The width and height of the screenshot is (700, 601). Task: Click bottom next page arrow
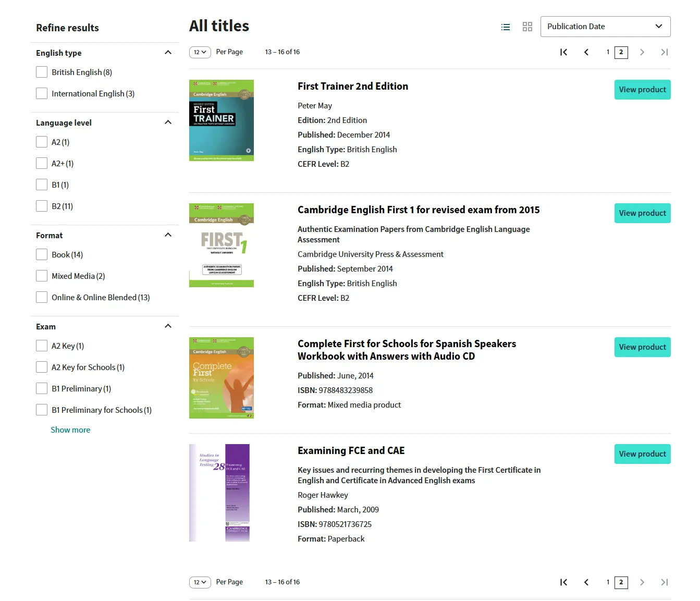(x=642, y=582)
